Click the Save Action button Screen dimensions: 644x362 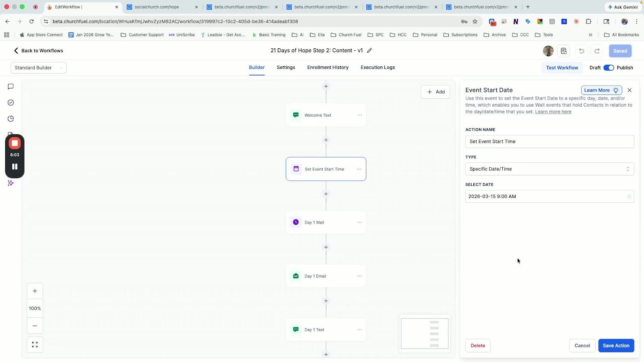coord(616,346)
